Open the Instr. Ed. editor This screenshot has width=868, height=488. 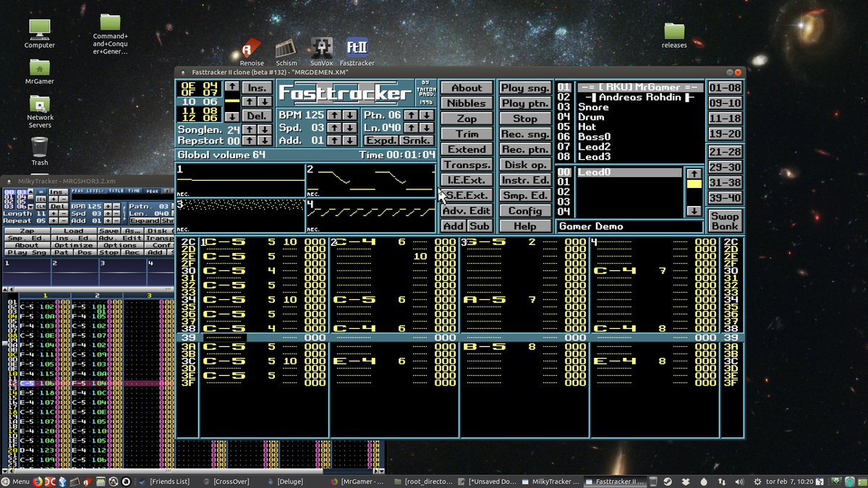tap(525, 180)
